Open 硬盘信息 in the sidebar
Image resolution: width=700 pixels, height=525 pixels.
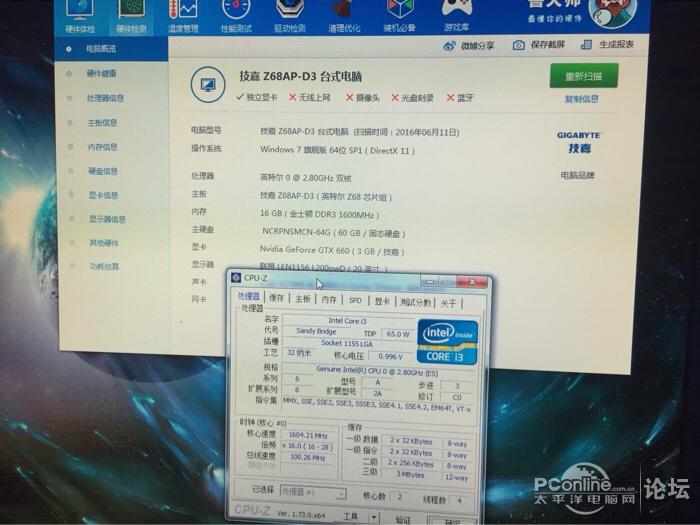103,171
